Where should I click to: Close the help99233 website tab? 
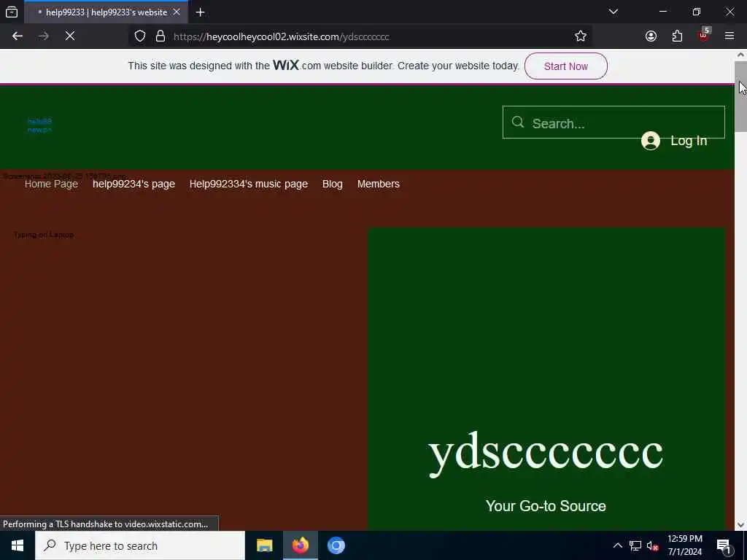177,12
